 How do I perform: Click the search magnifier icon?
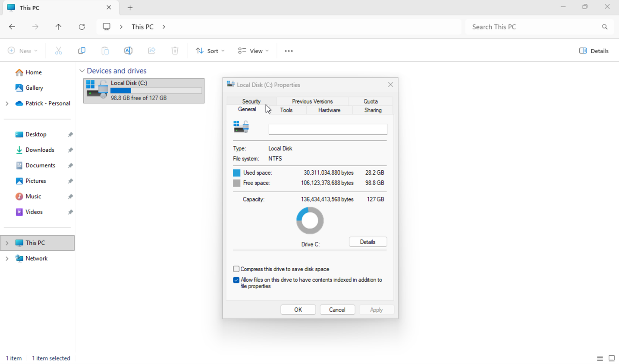[605, 27]
